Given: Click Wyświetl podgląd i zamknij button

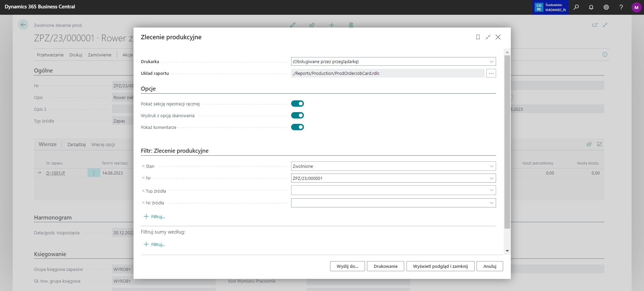Looking at the screenshot, I should pos(440,266).
